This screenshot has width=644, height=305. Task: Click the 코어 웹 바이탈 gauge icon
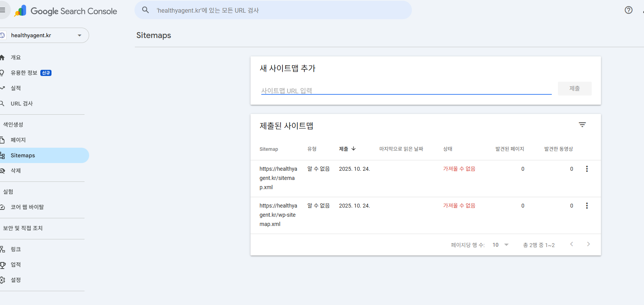coord(2,207)
